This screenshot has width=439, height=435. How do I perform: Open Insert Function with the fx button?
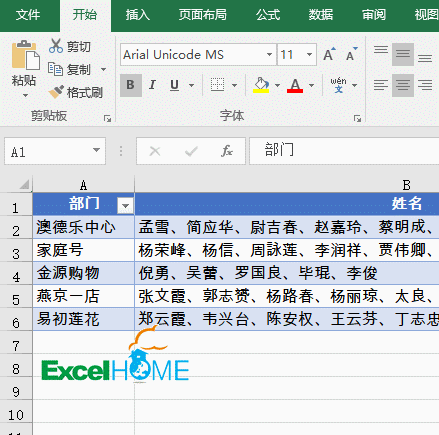pos(227,151)
